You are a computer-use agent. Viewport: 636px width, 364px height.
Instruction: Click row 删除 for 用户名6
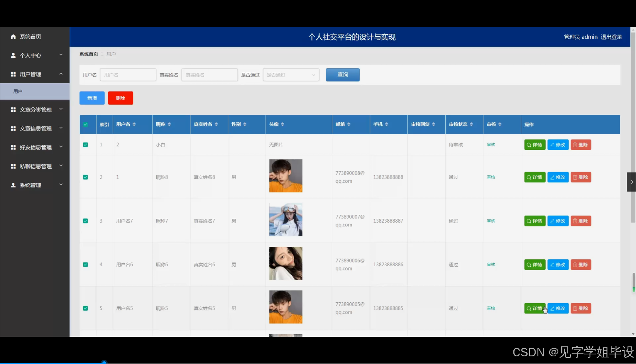(581, 264)
